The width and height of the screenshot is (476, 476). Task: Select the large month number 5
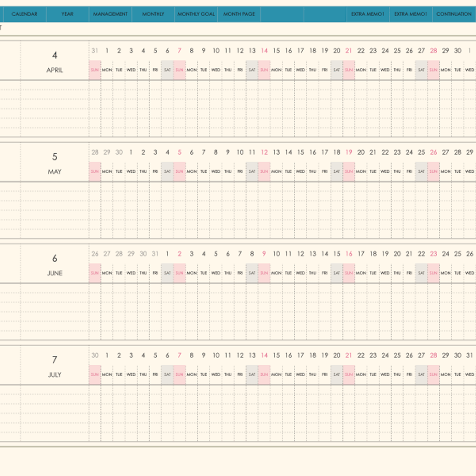pos(55,157)
